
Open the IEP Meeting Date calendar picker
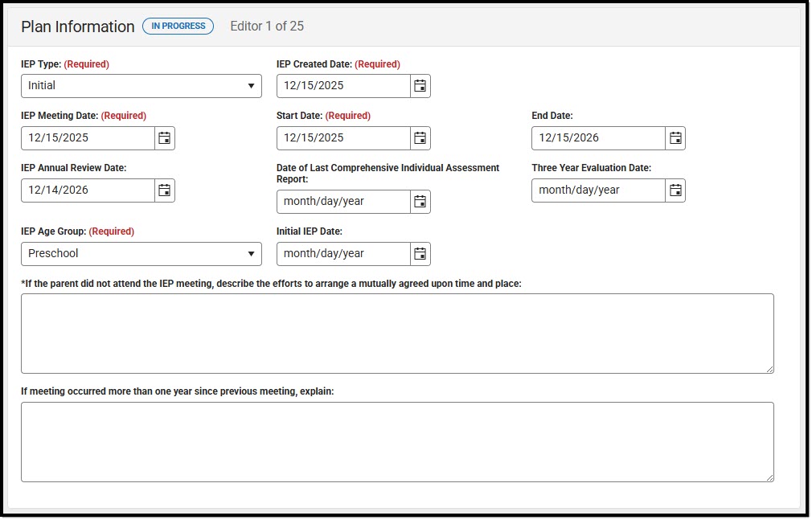click(164, 137)
